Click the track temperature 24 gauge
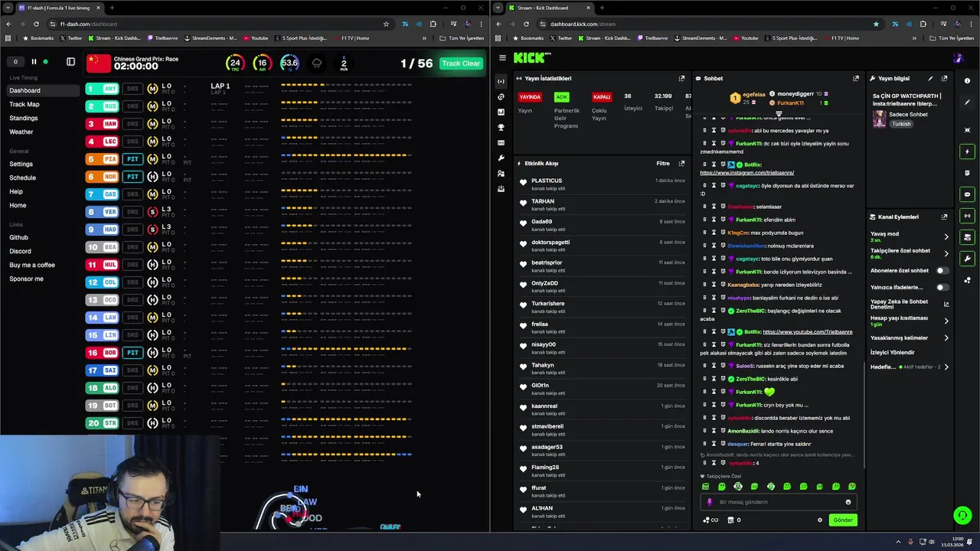The width and height of the screenshot is (980, 551). tap(234, 64)
